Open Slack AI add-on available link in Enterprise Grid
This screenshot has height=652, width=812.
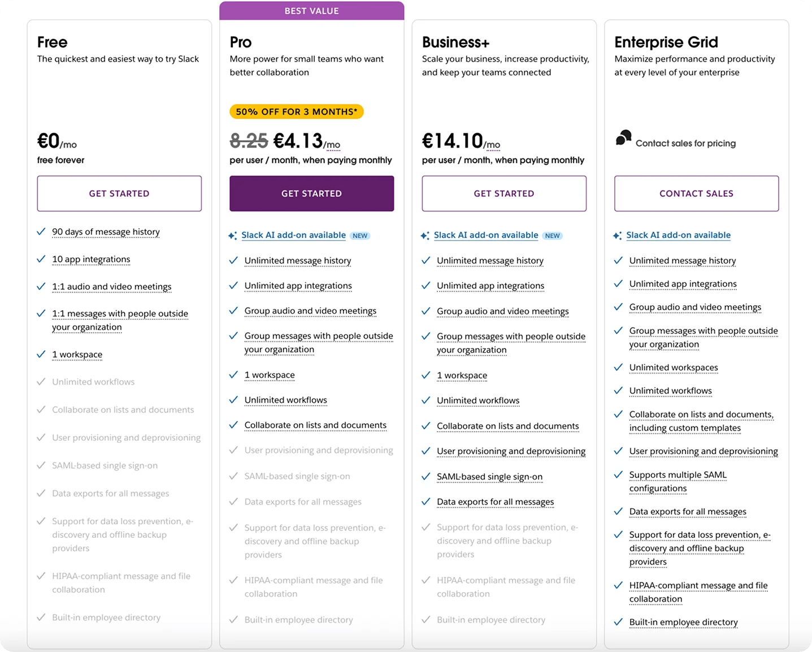(678, 235)
